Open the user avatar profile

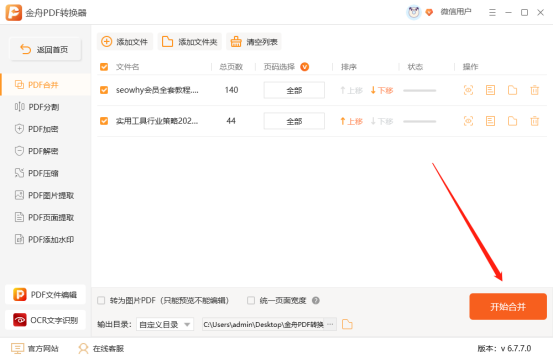pyautogui.click(x=413, y=12)
